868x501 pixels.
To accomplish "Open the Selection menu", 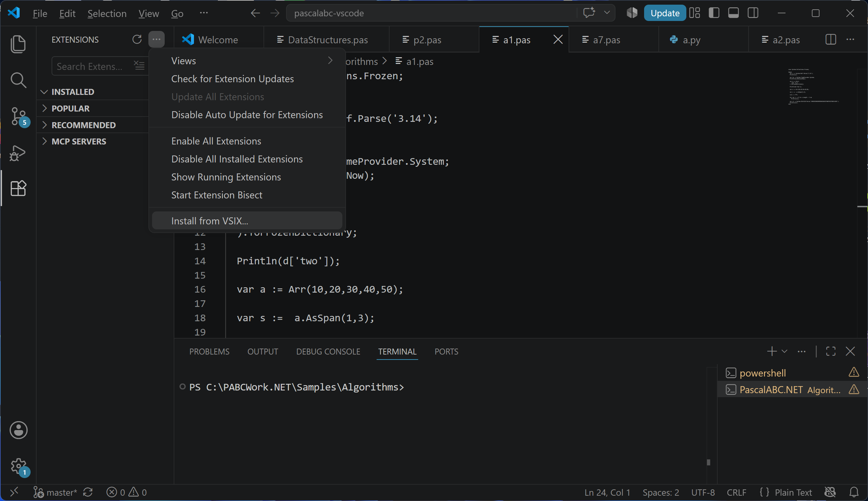I will (107, 13).
